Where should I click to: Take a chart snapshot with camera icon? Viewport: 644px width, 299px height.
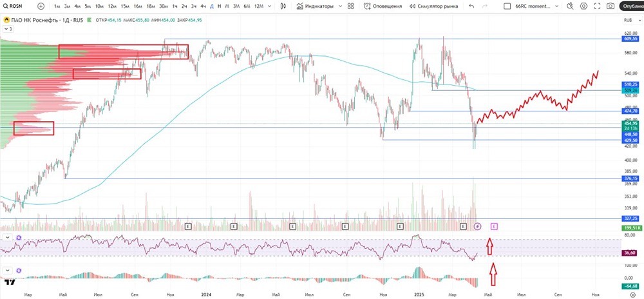pos(611,6)
